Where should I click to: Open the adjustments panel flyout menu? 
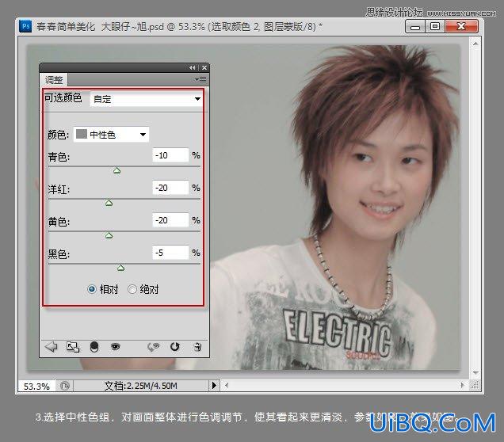(x=200, y=79)
